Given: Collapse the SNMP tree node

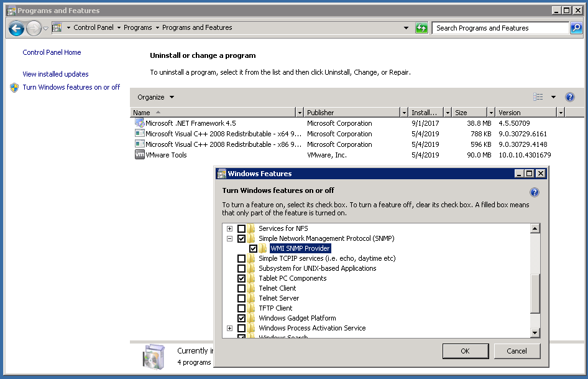Looking at the screenshot, I should [229, 238].
